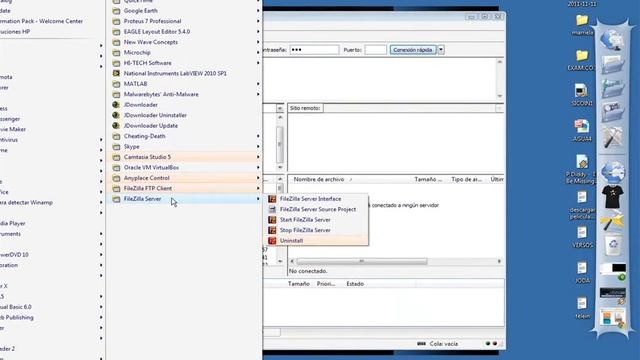Expand Camtasia Studio 5 submenu arrow
This screenshot has height=360, width=640.
tap(258, 157)
